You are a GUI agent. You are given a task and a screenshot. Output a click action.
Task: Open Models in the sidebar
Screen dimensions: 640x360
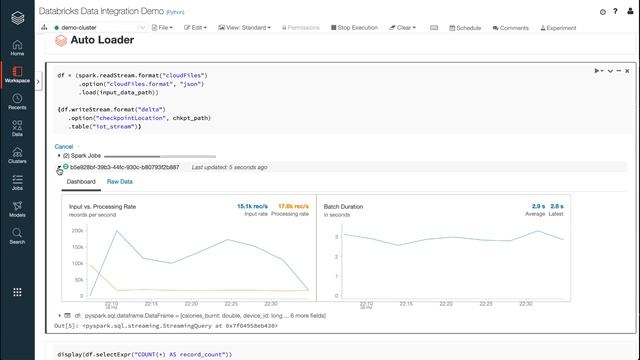pos(17,209)
